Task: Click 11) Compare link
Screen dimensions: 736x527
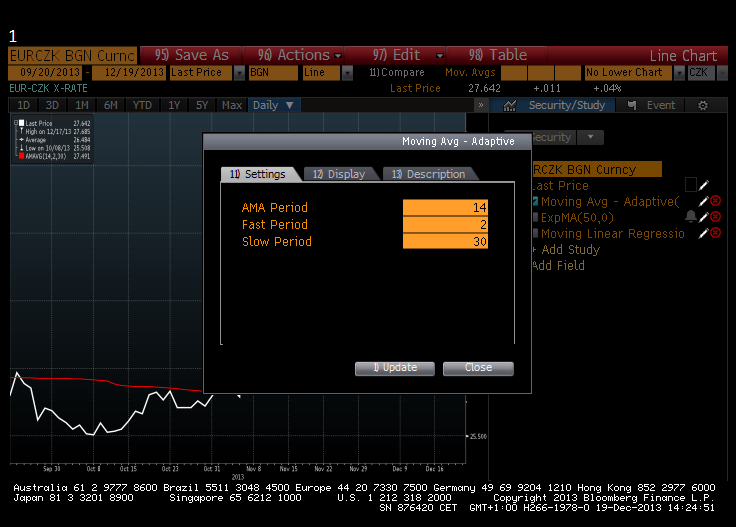Action: click(x=397, y=72)
